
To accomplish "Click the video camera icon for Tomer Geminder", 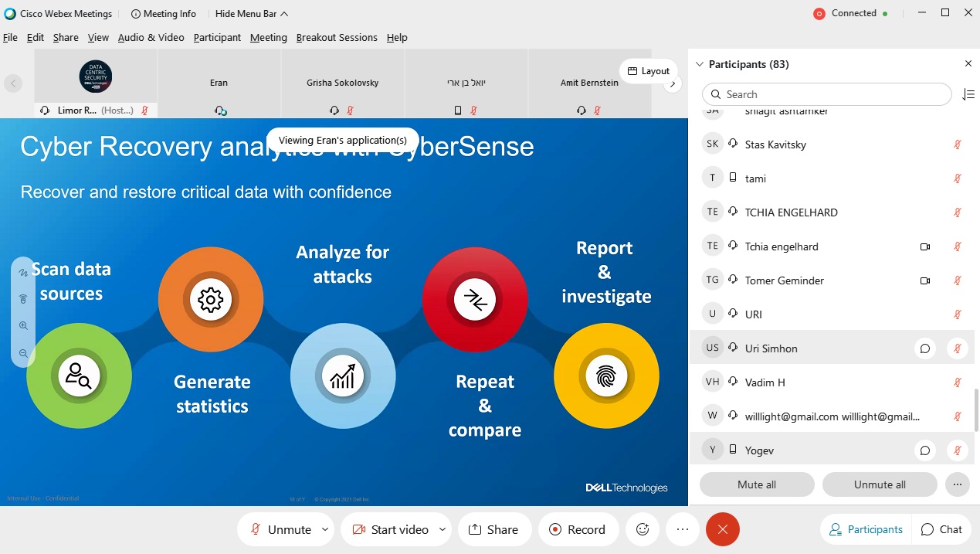I will click(925, 280).
